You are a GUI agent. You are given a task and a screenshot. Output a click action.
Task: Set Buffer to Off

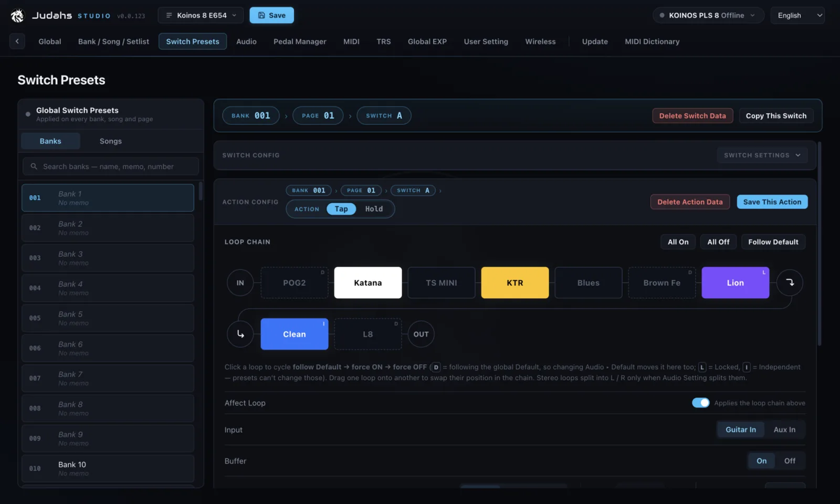(790, 461)
